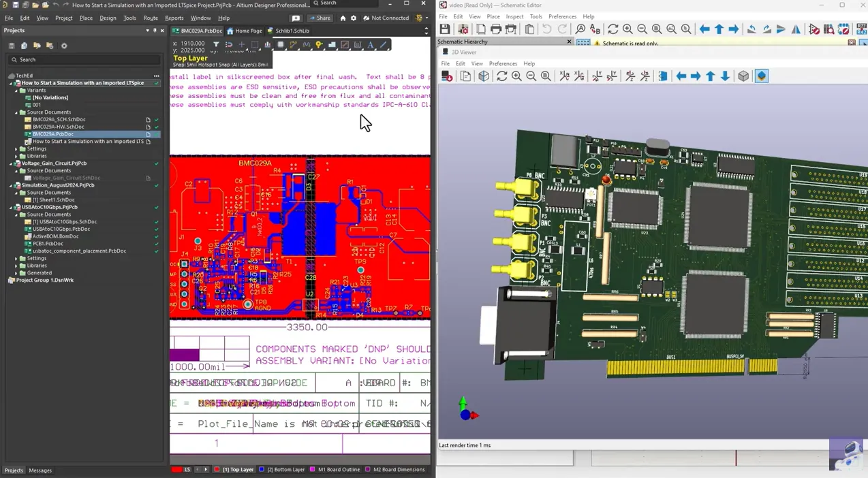Dismiss the 'Schematic is read only' infobar
868x478 pixels.
(852, 43)
